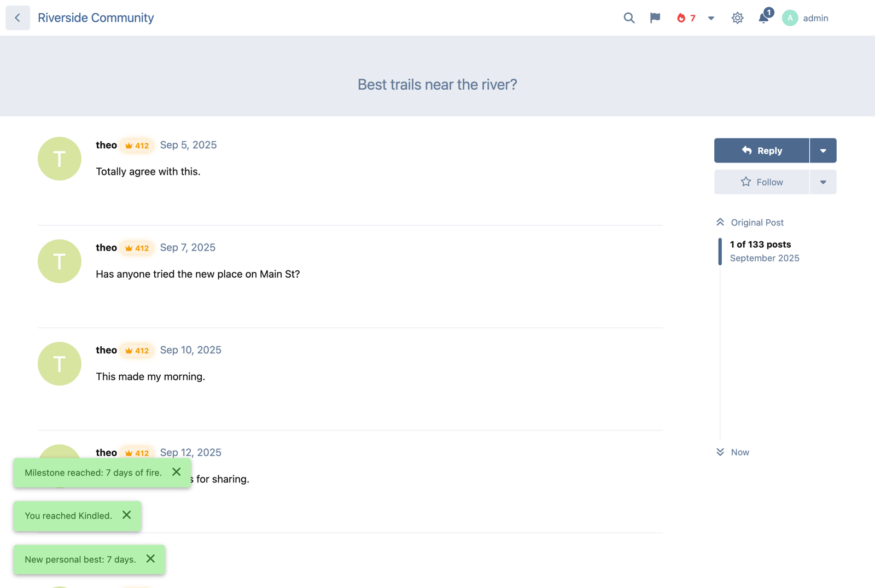
Task: Click the September 2025 scrubber label
Action: (765, 258)
